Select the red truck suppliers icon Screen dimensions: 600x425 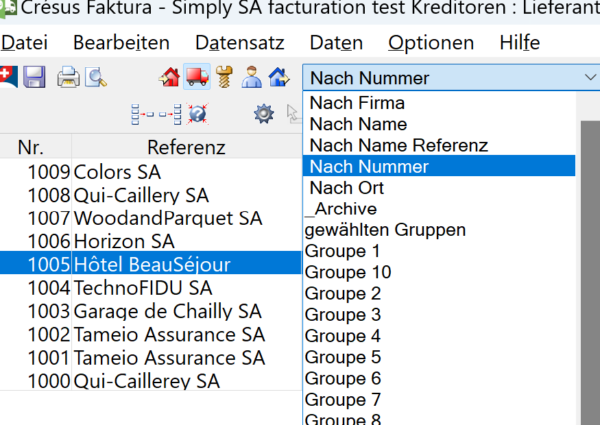coord(197,77)
